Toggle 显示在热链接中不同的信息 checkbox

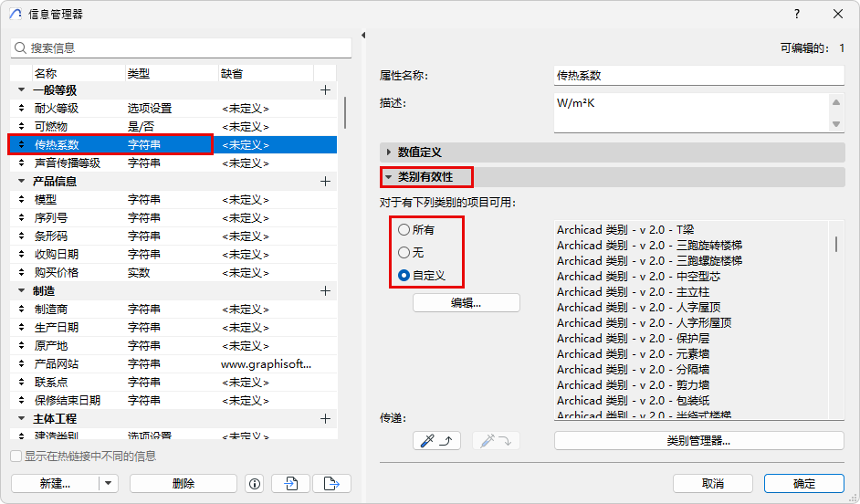16,457
